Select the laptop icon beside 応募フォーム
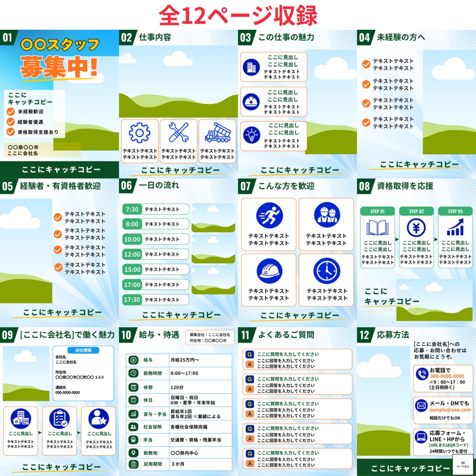 (421, 437)
